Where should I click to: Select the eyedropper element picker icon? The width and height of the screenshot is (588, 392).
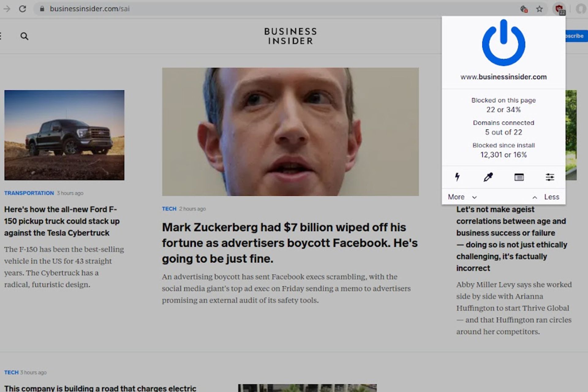click(488, 177)
